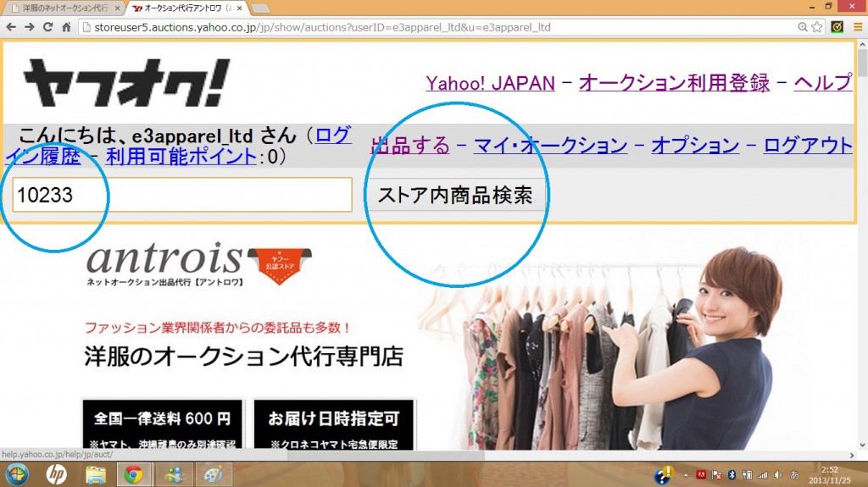Open the Norton extension icon in toolbar
The height and width of the screenshot is (487, 868).
837,26
